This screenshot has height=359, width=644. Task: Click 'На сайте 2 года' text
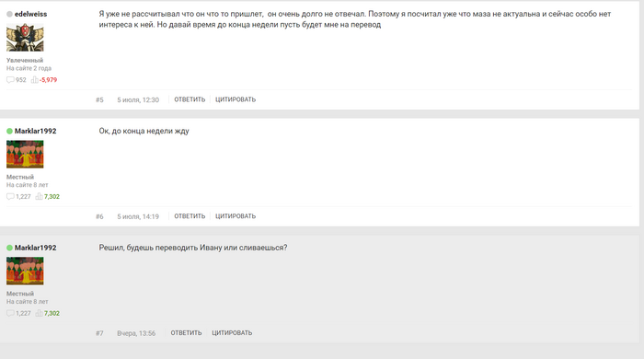[x=29, y=68]
